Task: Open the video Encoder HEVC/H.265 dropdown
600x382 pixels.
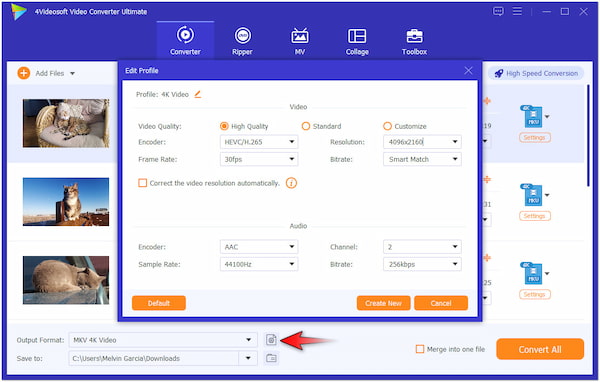Action: (x=259, y=142)
